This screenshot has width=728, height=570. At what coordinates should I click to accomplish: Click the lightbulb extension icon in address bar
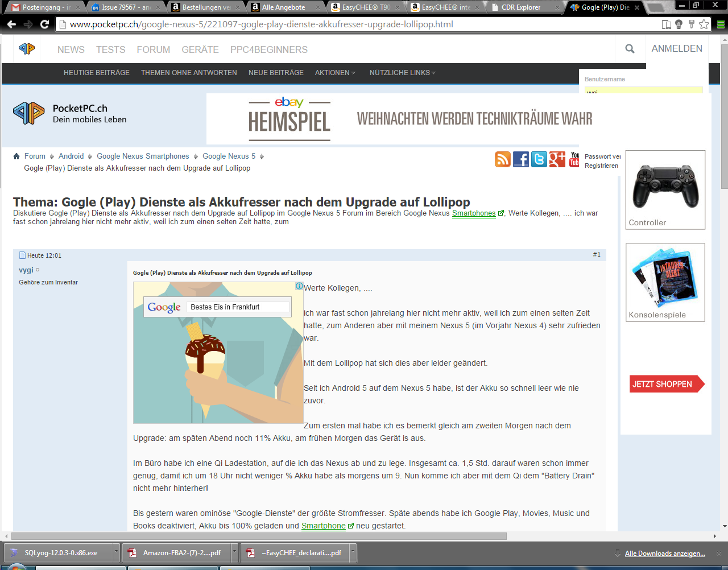(679, 24)
